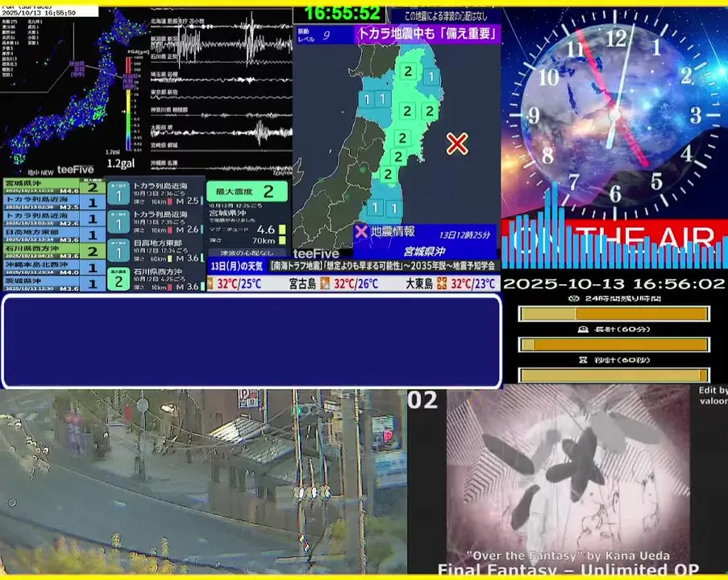Click the magnitude value 4.6
This screenshot has width=728, height=580.
pos(265,230)
